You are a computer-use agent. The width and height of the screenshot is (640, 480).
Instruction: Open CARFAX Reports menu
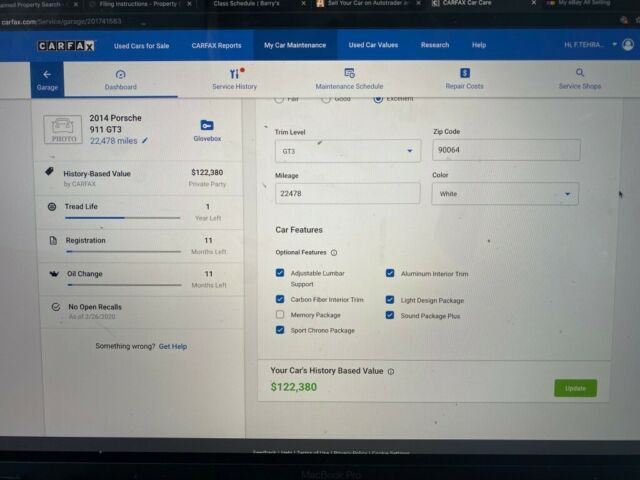(216, 45)
